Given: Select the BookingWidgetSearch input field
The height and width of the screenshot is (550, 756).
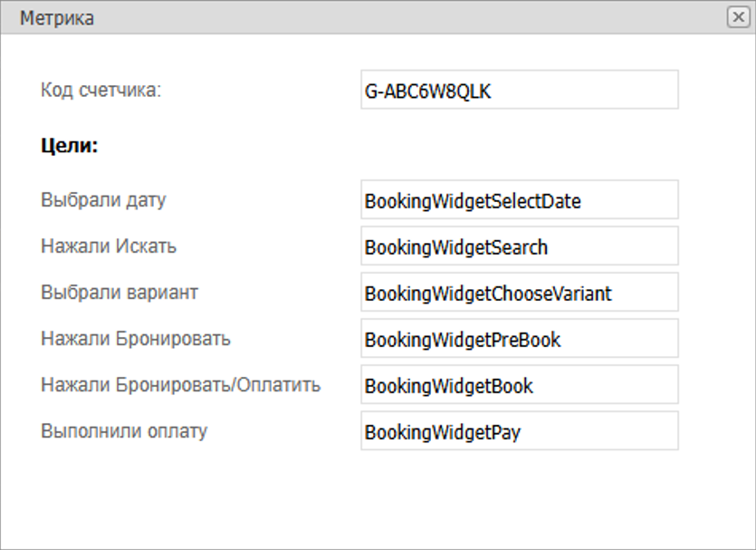Looking at the screenshot, I should click(x=520, y=246).
